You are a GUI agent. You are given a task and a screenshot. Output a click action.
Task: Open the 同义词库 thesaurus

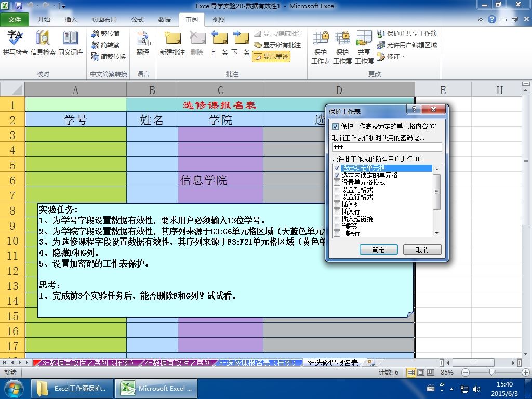click(70, 43)
